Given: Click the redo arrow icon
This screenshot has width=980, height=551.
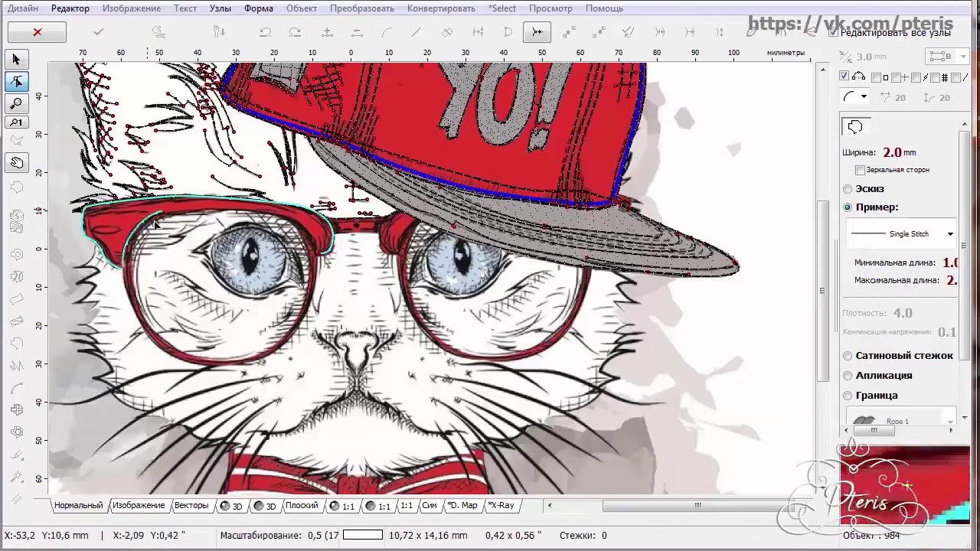Looking at the screenshot, I should (295, 32).
